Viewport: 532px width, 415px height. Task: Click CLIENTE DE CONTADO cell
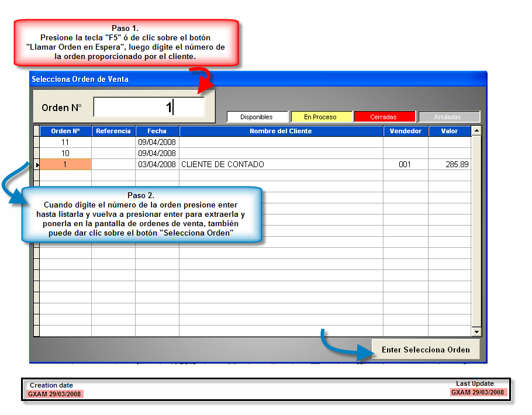281,165
